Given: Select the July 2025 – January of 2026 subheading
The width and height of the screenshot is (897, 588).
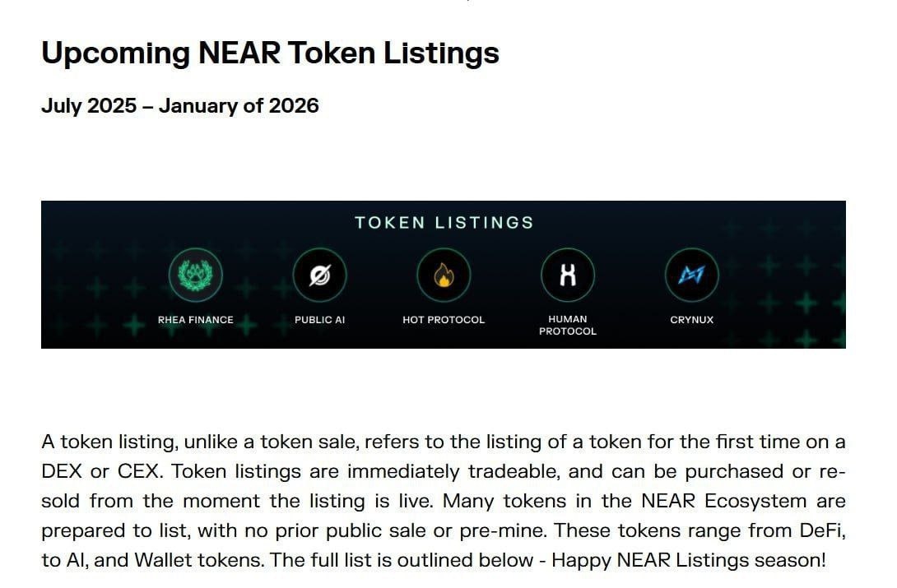Looking at the screenshot, I should click(180, 106).
